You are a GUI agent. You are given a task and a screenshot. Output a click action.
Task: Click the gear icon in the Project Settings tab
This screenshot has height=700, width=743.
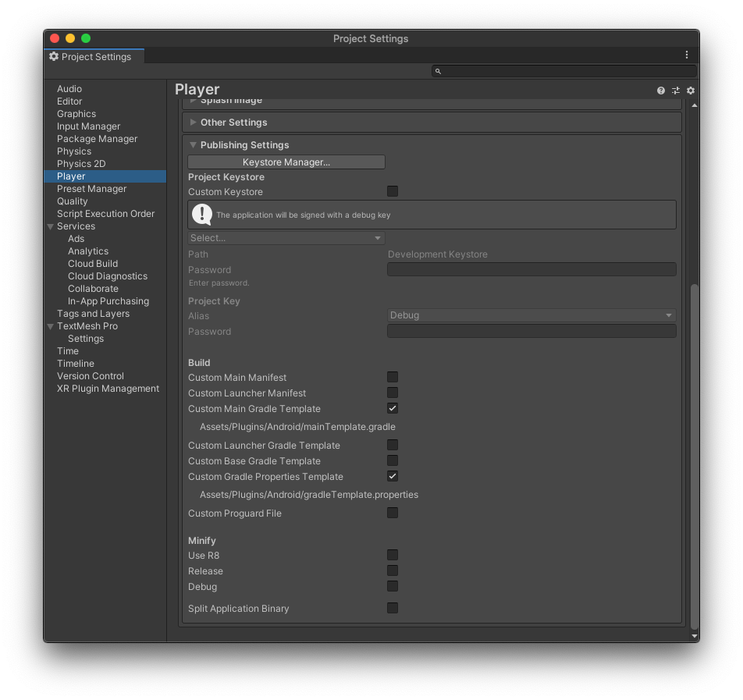(x=54, y=56)
